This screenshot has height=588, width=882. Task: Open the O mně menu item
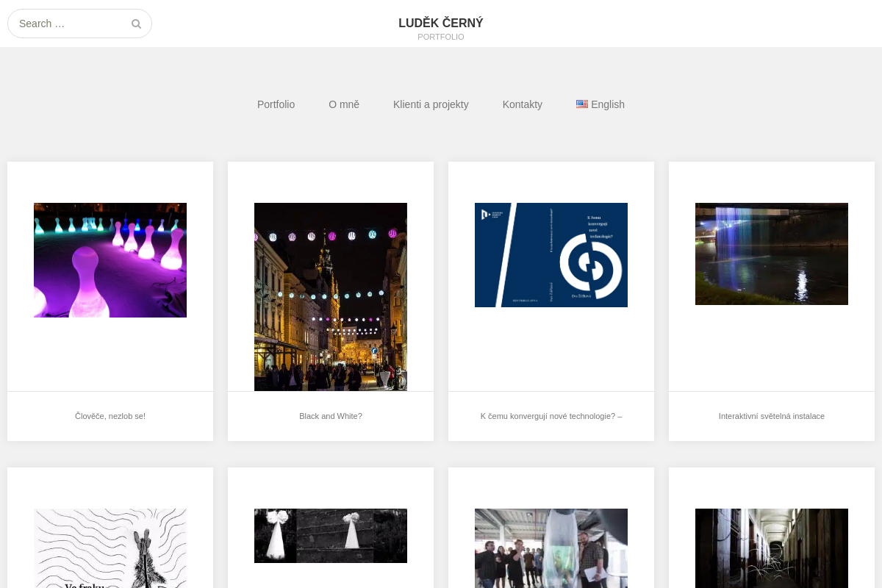tap(344, 104)
